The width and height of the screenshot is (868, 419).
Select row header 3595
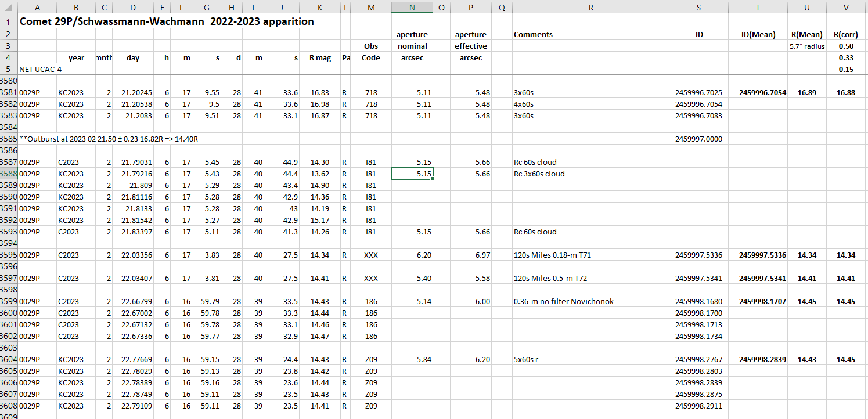pyautogui.click(x=9, y=255)
